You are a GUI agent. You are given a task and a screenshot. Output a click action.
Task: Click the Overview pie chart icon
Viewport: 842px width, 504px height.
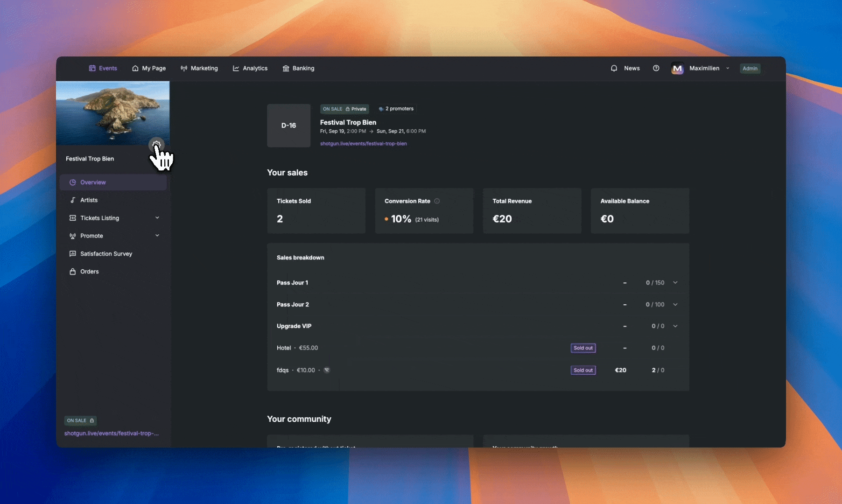coord(72,182)
